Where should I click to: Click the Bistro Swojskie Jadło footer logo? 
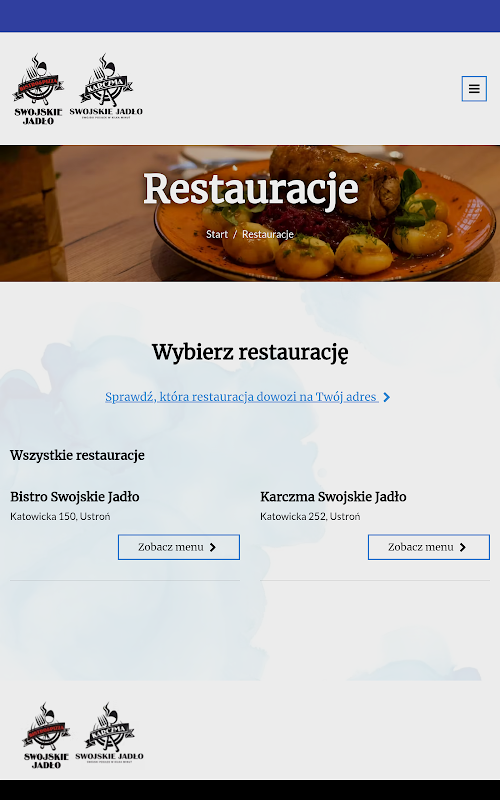[46, 735]
